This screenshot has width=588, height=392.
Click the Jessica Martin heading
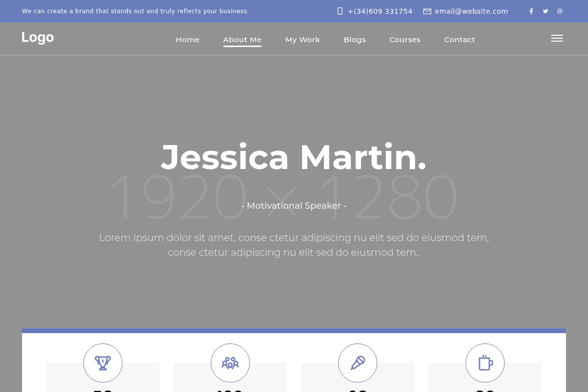pos(294,157)
